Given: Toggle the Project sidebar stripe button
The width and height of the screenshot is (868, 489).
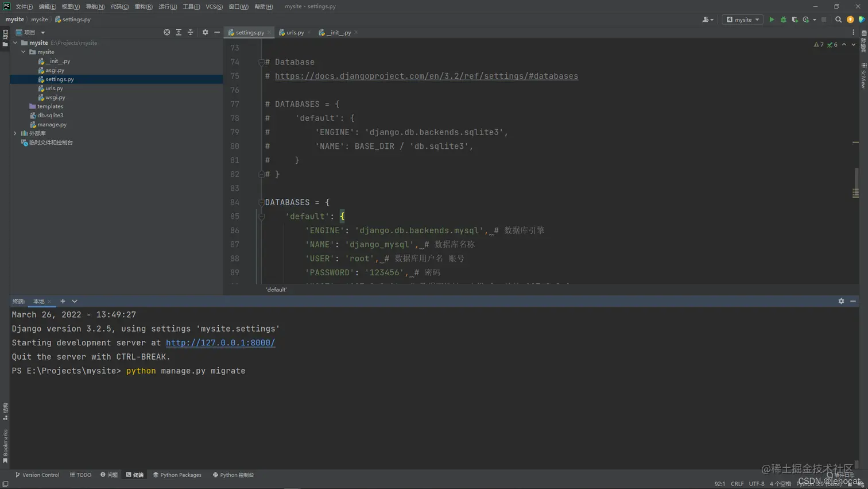Looking at the screenshot, I should (5, 38).
